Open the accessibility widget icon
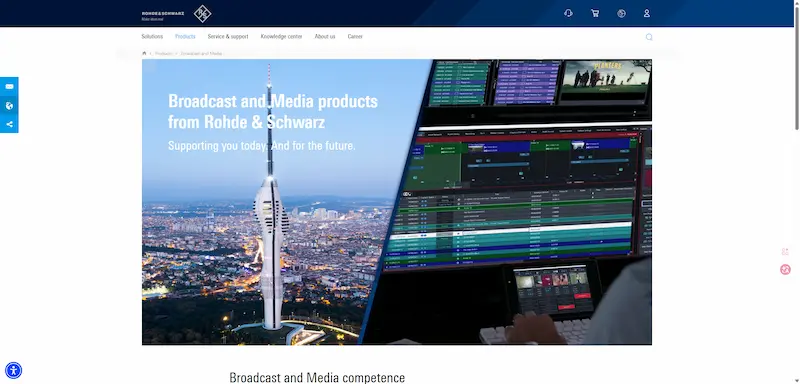The image size is (800, 384). tap(13, 370)
